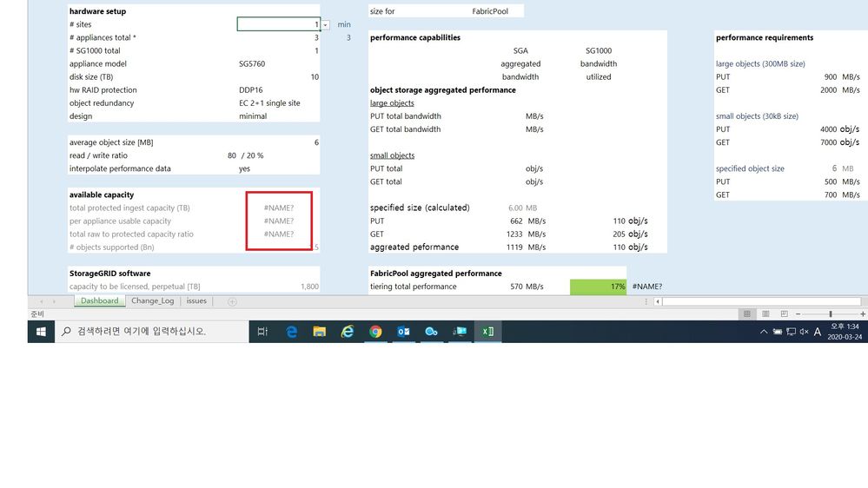Image resolution: width=868 pixels, height=488 pixels.
Task: Select the specified size GET 1233 value
Action: 514,234
